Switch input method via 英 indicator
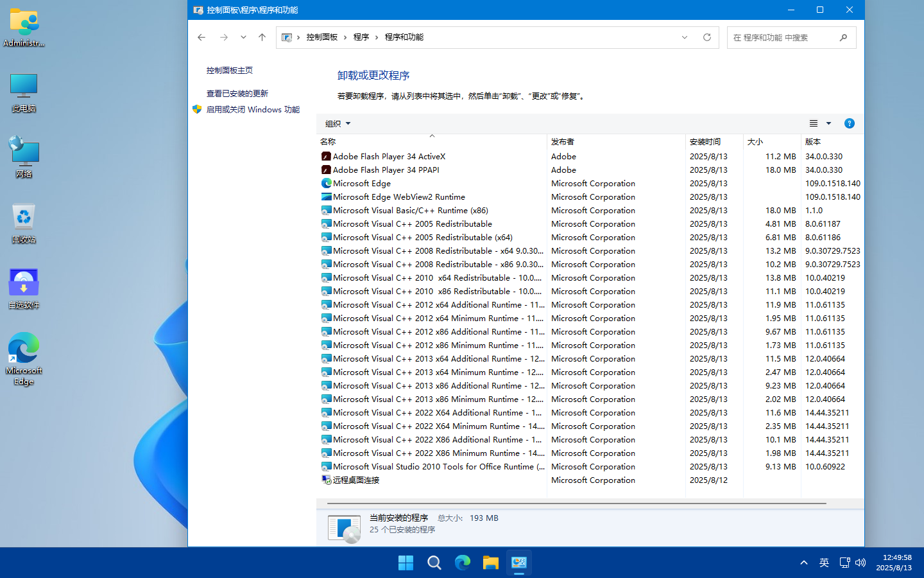The width and height of the screenshot is (924, 578). [824, 563]
